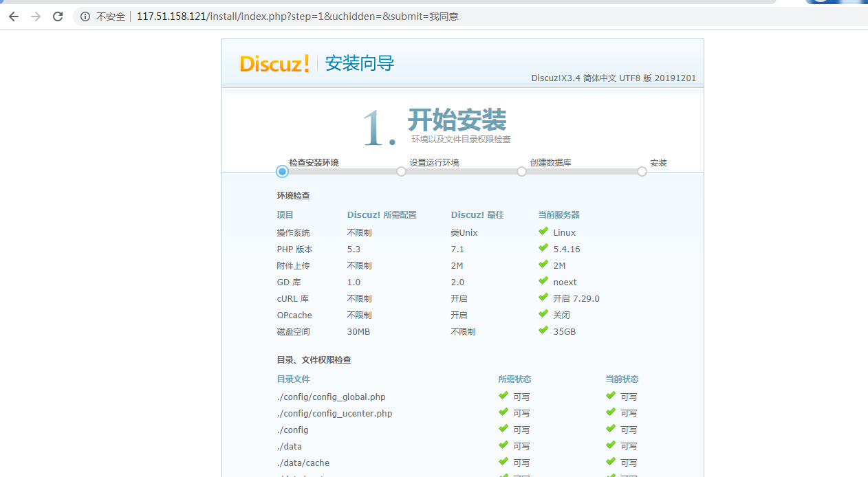Image resolution: width=868 pixels, height=477 pixels.
Task: Click the browser back arrow
Action: (13, 16)
